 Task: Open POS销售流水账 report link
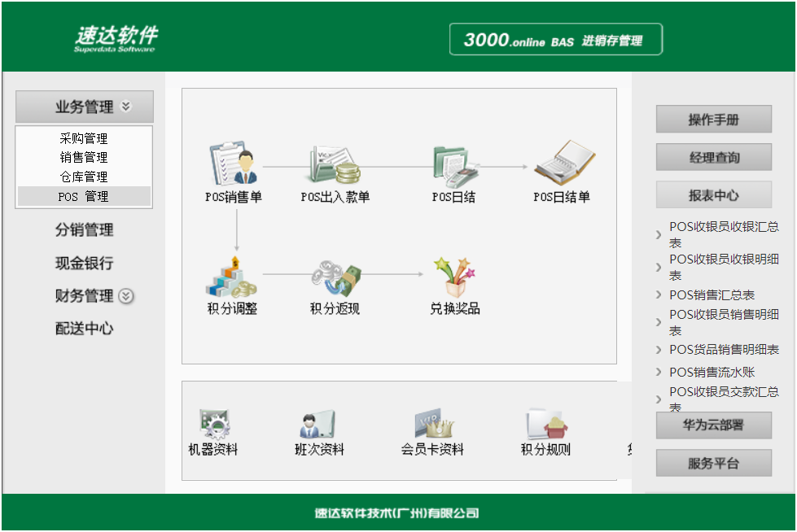coord(712,372)
